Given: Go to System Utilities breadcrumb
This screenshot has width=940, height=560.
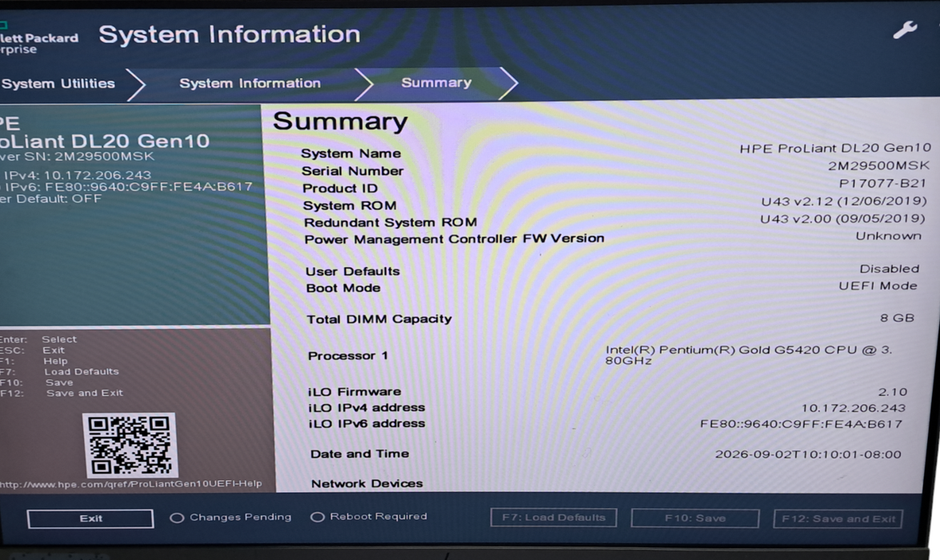Looking at the screenshot, I should [58, 83].
